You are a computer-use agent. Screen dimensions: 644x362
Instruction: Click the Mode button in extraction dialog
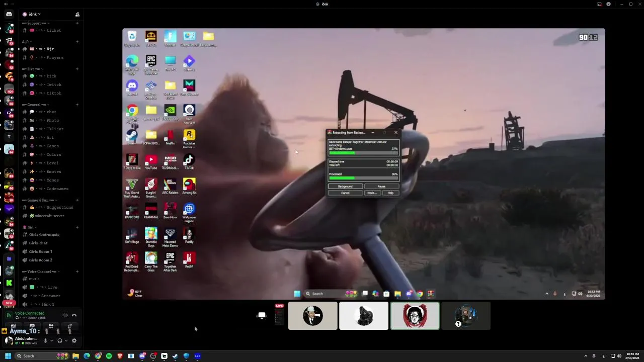coord(372,193)
